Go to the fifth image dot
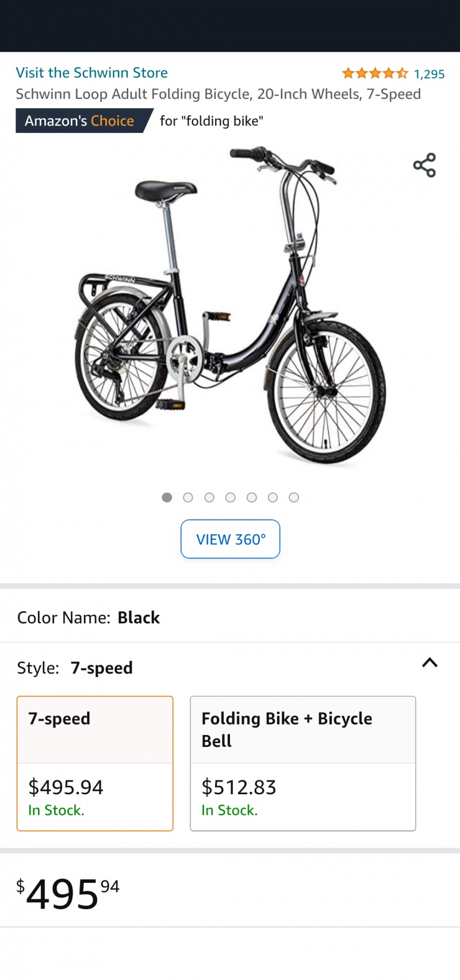The image size is (460, 980). pyautogui.click(x=252, y=497)
